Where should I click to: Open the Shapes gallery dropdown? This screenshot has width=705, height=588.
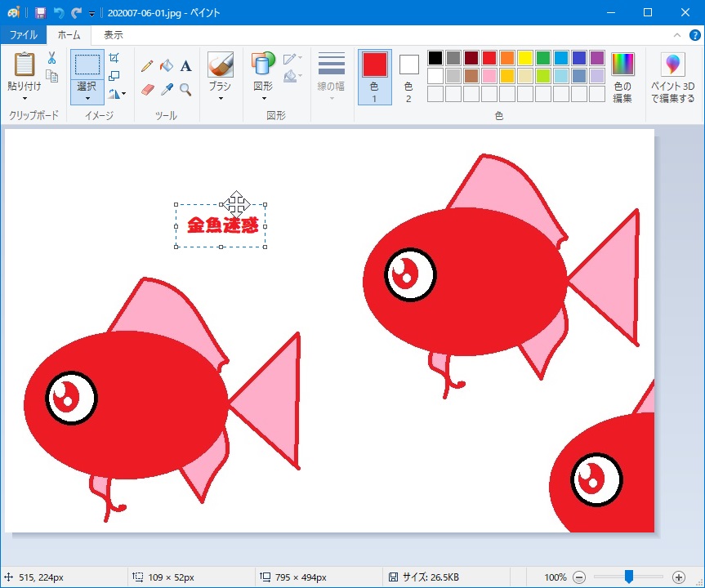point(262,98)
